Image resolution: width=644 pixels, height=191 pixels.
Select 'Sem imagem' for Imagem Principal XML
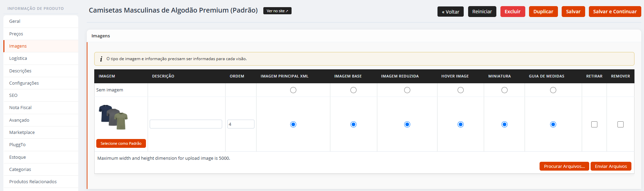pos(293,90)
